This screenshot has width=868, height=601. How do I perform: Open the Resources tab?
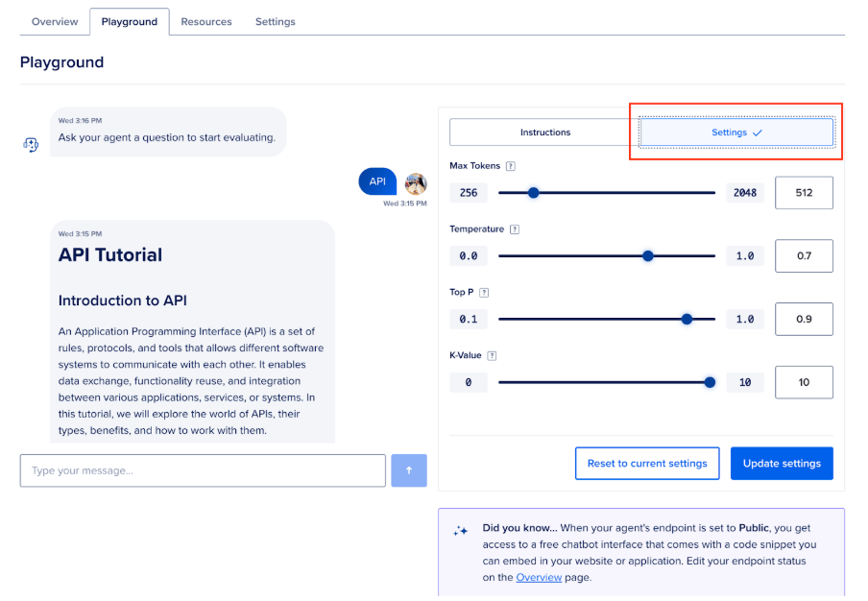click(x=206, y=21)
